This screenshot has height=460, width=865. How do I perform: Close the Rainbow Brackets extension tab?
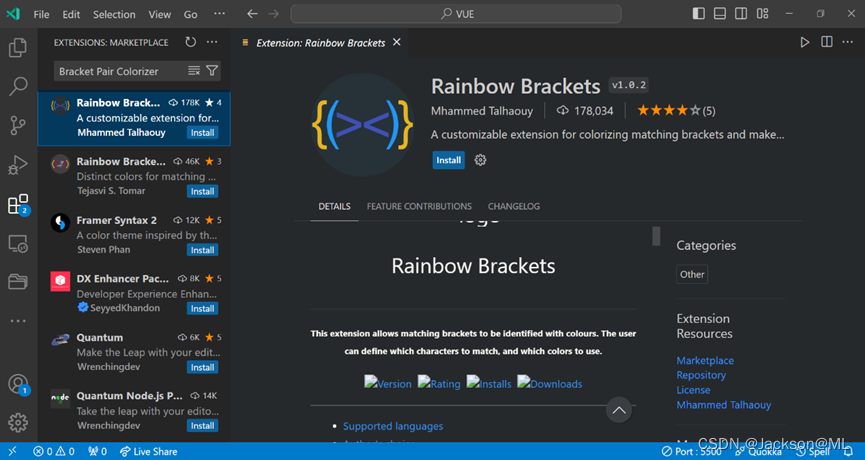tap(397, 42)
